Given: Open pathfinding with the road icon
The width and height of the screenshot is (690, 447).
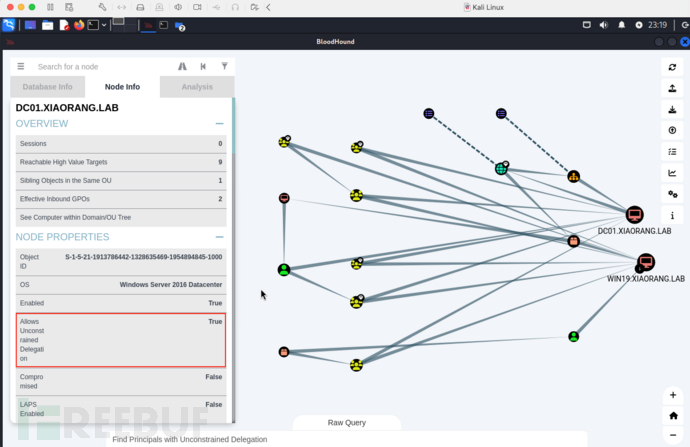Looking at the screenshot, I should click(182, 66).
